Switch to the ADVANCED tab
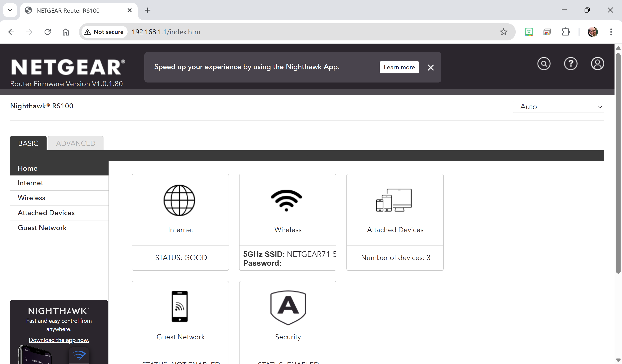Screen dimensions: 622x364 (76, 143)
